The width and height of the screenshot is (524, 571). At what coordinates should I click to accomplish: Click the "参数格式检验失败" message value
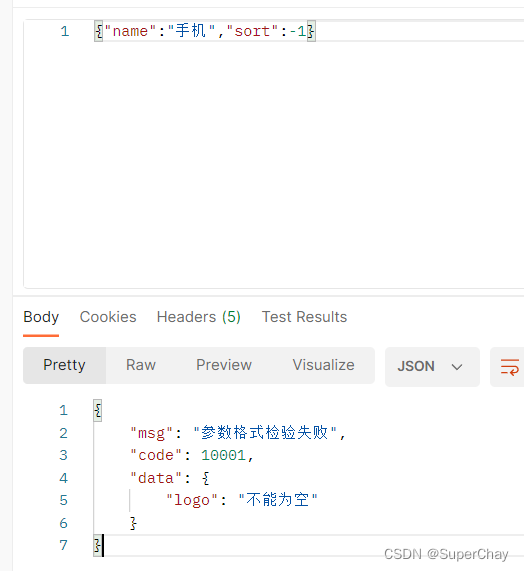click(265, 433)
